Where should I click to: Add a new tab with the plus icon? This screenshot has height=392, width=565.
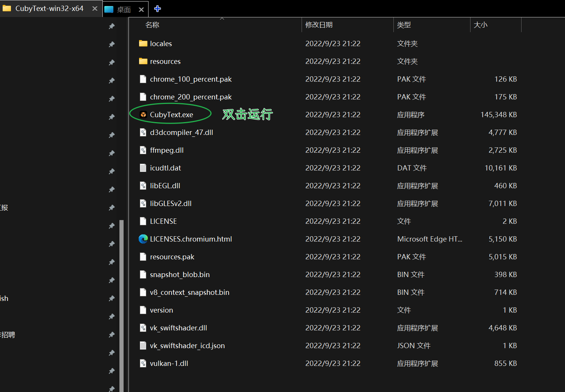[158, 9]
